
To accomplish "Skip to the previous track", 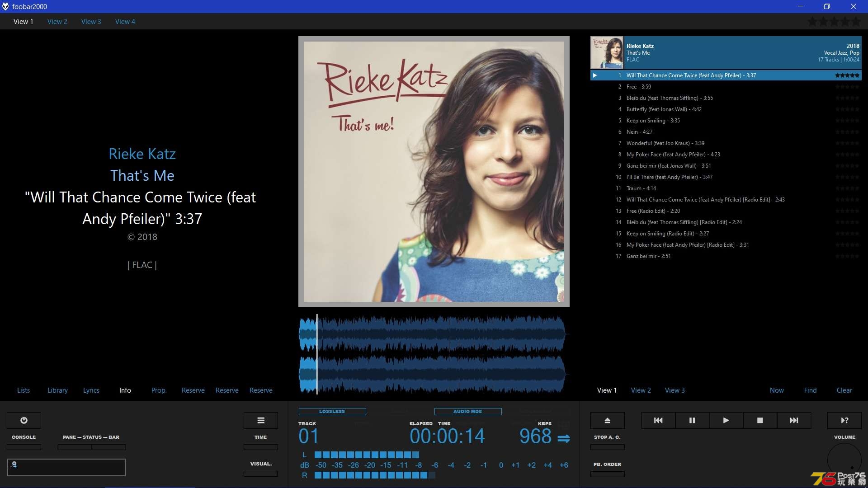I will click(658, 420).
